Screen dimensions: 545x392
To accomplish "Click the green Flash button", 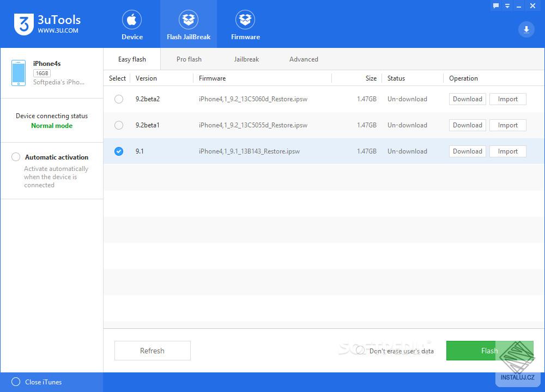I will (x=489, y=351).
